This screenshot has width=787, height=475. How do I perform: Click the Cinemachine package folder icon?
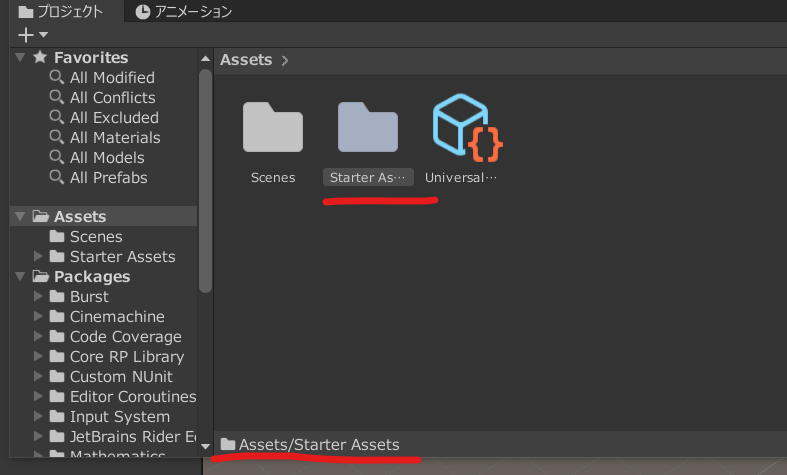(x=57, y=317)
